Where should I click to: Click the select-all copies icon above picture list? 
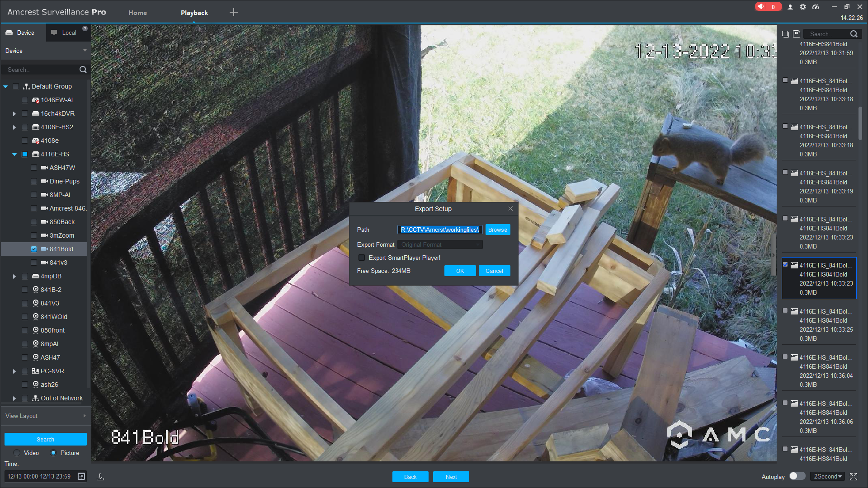pyautogui.click(x=786, y=34)
